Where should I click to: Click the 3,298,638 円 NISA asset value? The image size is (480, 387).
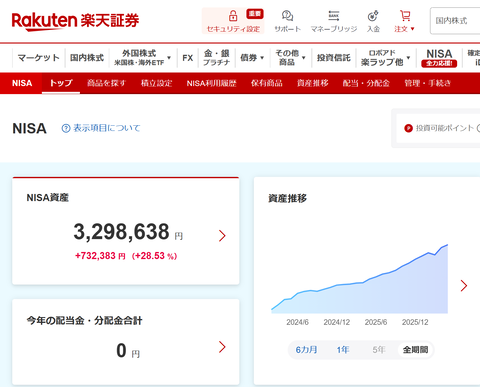point(128,232)
